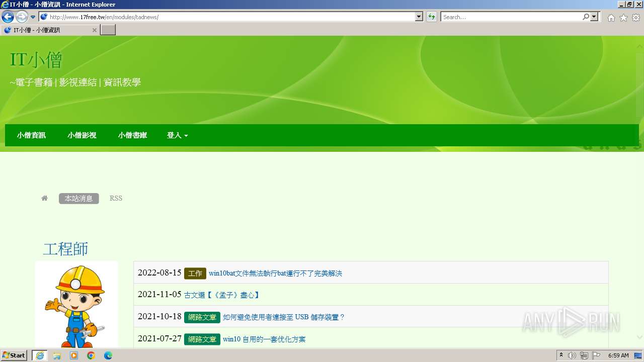
Task: Click the IT小僧 site title
Action: [x=36, y=60]
